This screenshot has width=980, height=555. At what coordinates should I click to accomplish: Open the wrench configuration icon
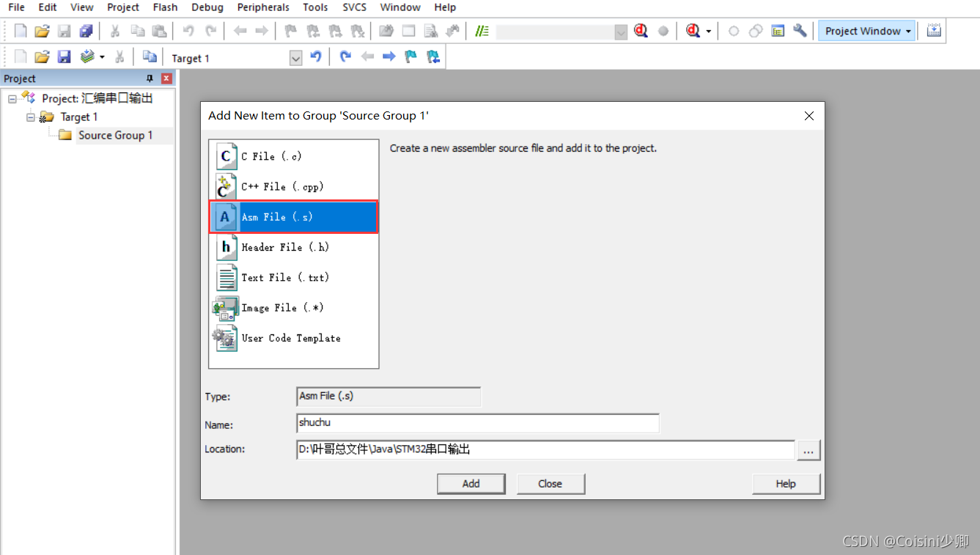(800, 31)
